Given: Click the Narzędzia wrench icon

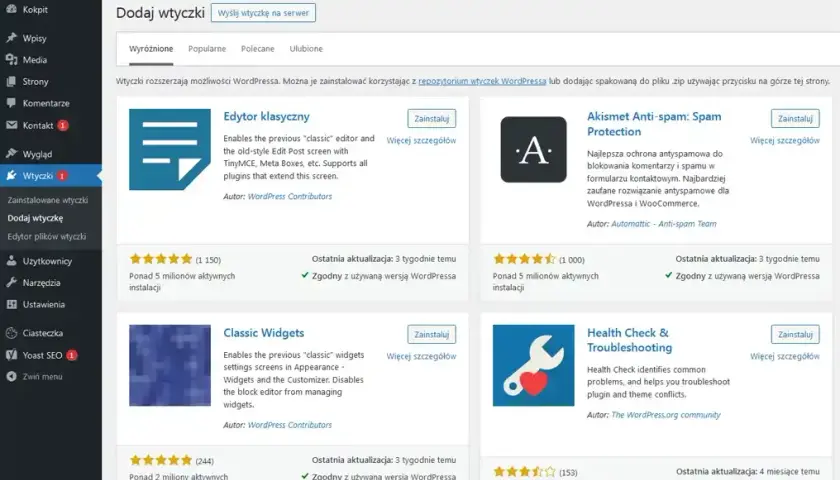Looking at the screenshot, I should coord(11,282).
